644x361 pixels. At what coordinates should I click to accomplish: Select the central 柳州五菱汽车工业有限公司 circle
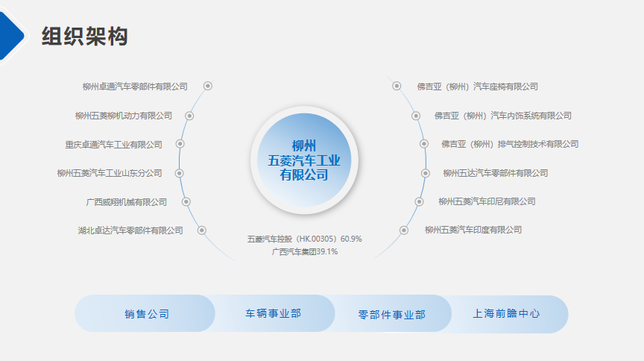[x=304, y=160]
